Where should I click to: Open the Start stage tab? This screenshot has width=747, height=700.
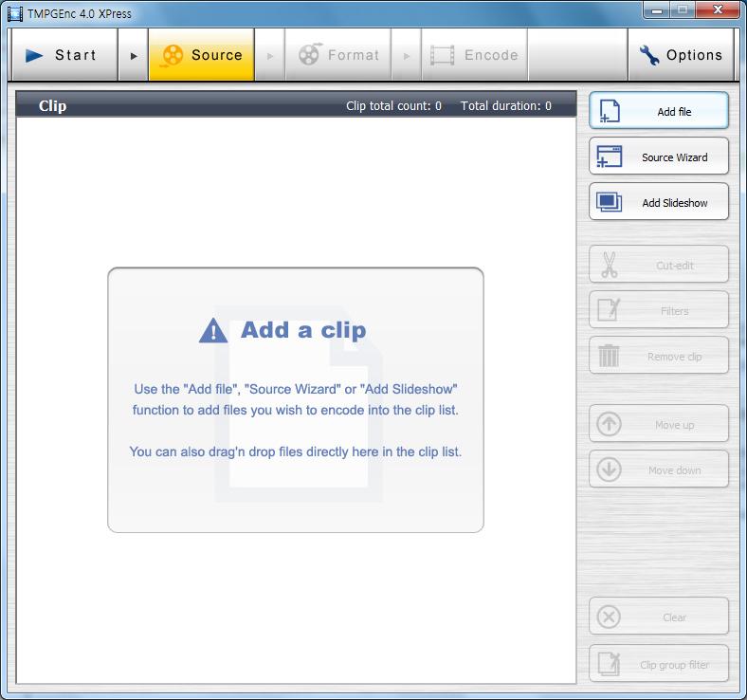(x=64, y=55)
